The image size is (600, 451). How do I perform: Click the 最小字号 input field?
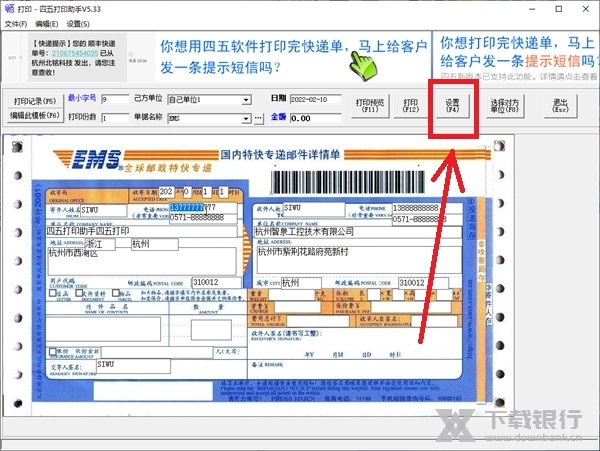(x=115, y=99)
